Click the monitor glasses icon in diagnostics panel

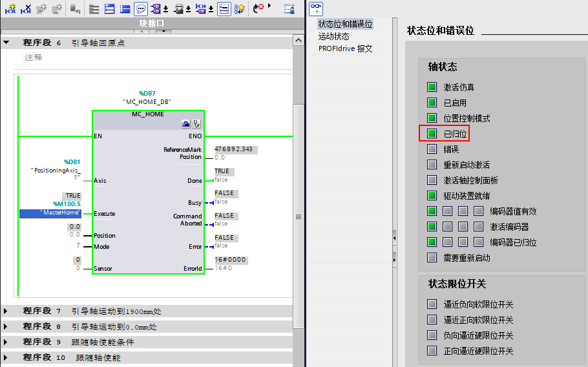tap(316, 8)
